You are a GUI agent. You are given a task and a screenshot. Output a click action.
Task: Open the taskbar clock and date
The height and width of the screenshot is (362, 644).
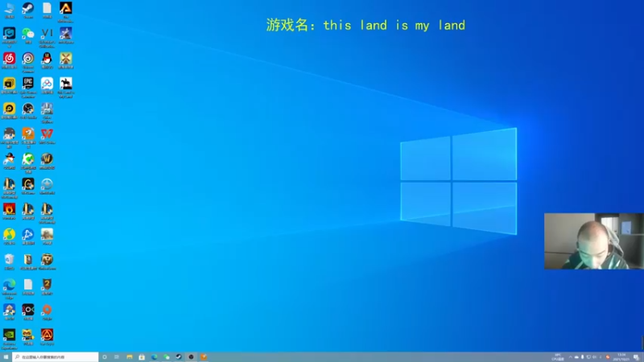point(621,357)
